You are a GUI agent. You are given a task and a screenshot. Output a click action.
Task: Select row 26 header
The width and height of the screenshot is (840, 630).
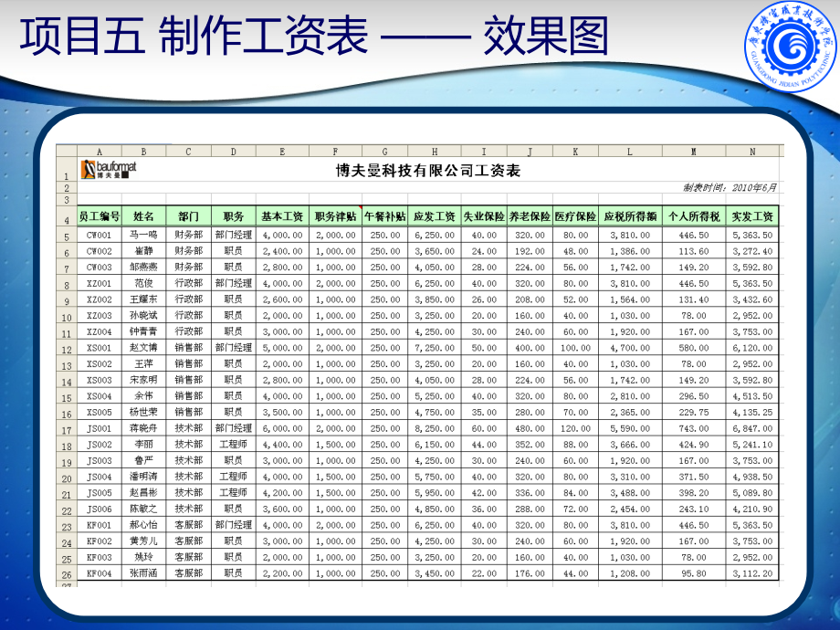coord(67,574)
